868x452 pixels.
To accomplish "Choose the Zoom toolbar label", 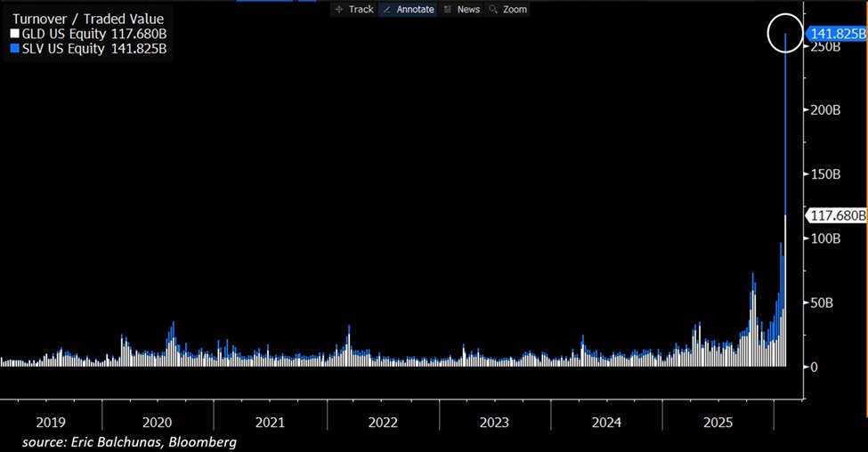I will click(515, 10).
